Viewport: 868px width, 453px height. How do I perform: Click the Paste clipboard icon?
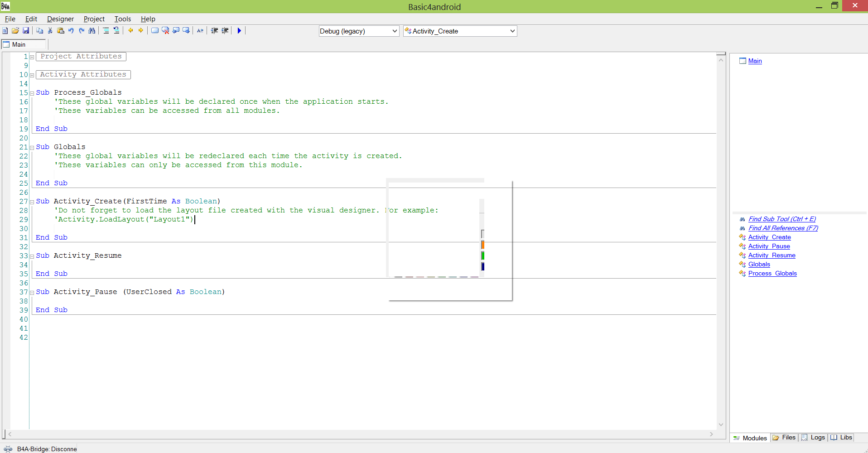[61, 31]
